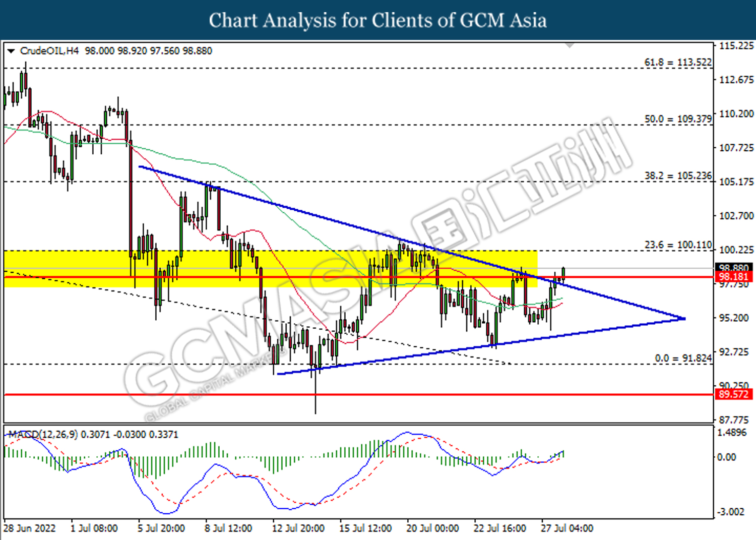Click the 12 Jul 20:00 time label

298,528
